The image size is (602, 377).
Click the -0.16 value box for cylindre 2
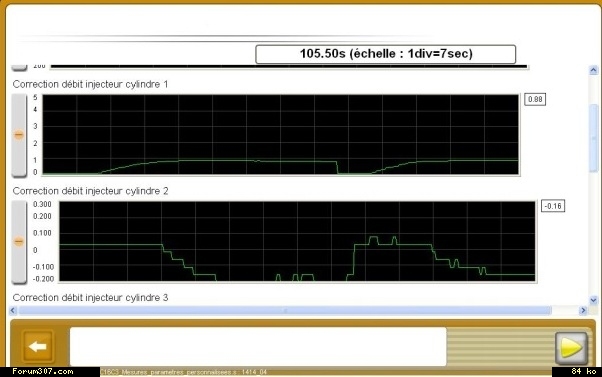553,206
